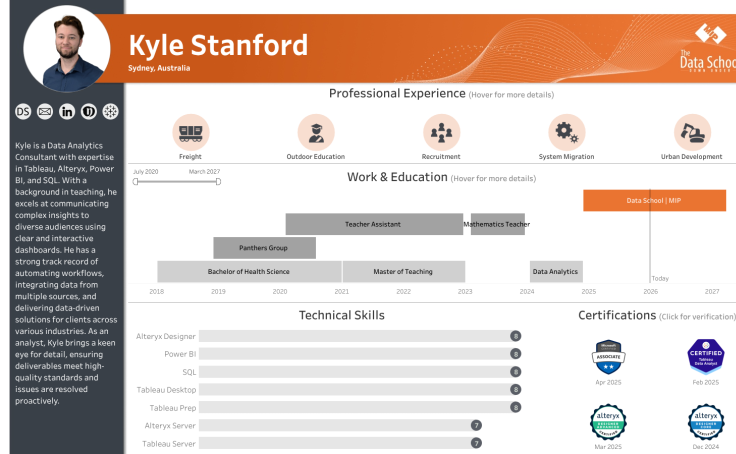Open the email envelope icon
736x454 pixels.
coord(45,112)
